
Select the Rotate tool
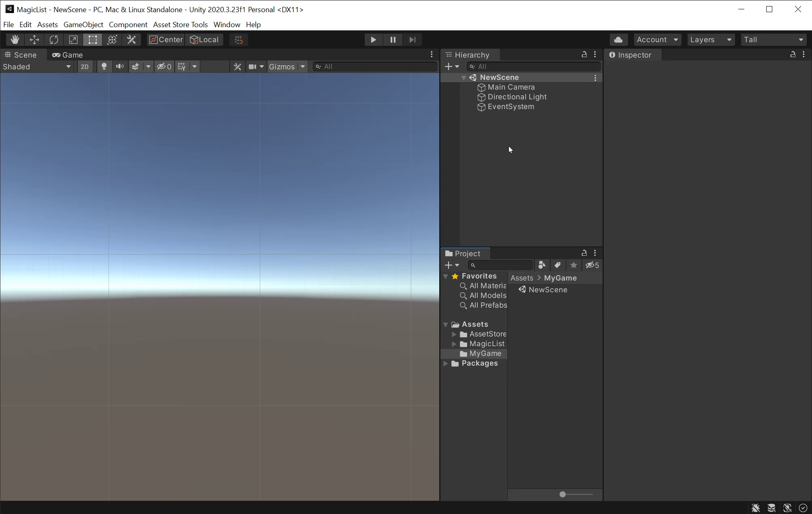[54, 40]
